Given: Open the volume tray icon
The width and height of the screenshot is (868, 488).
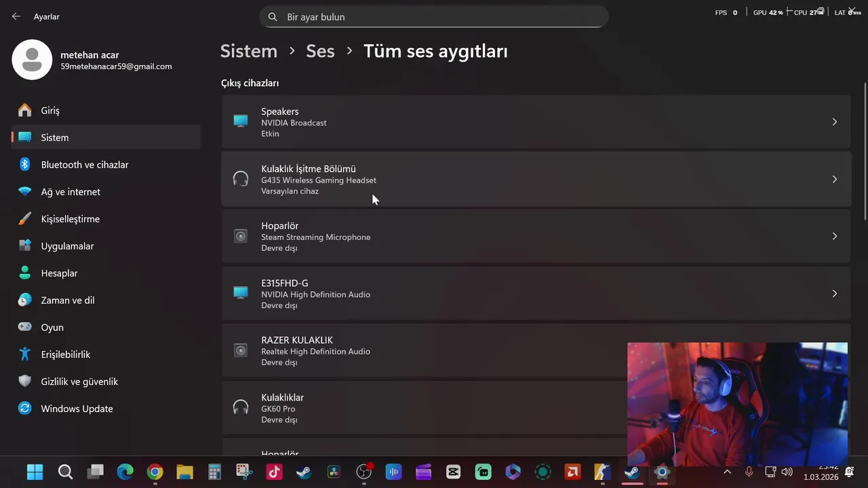Looking at the screenshot, I should (x=787, y=472).
